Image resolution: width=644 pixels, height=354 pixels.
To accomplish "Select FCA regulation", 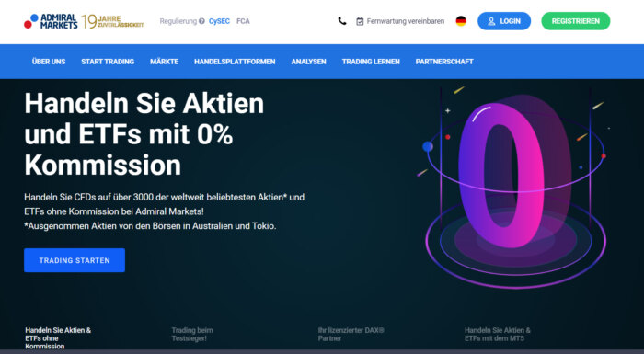I will (x=243, y=21).
